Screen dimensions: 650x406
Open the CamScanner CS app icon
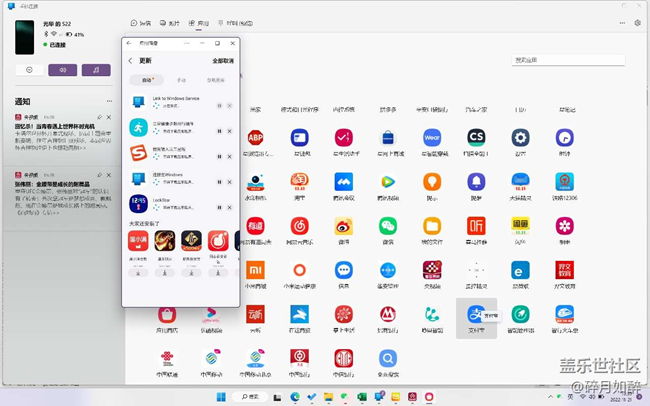[x=476, y=138]
